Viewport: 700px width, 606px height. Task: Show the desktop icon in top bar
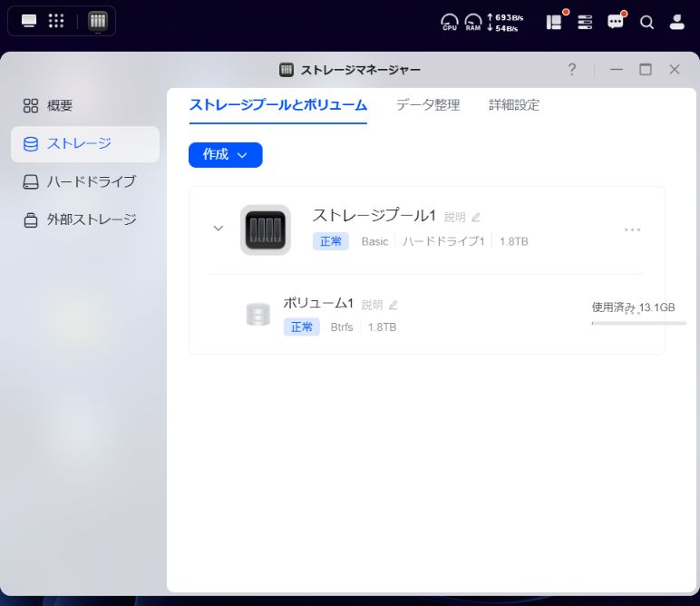(x=29, y=21)
